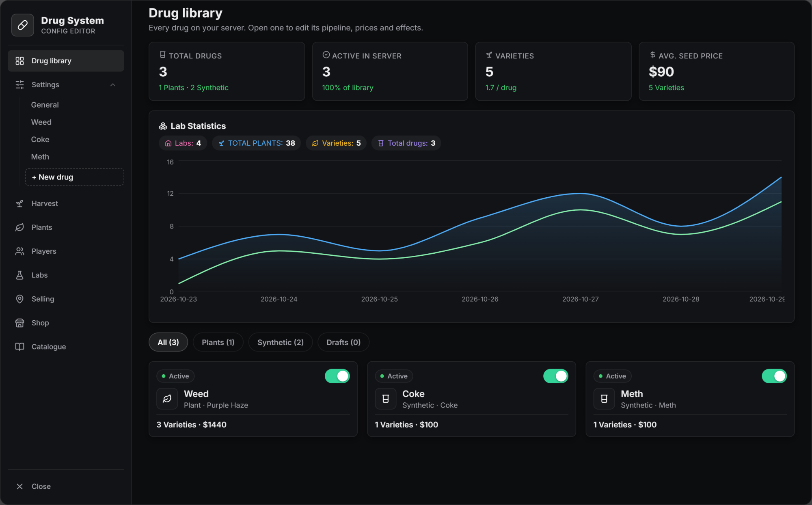Open General settings

pyautogui.click(x=45, y=105)
